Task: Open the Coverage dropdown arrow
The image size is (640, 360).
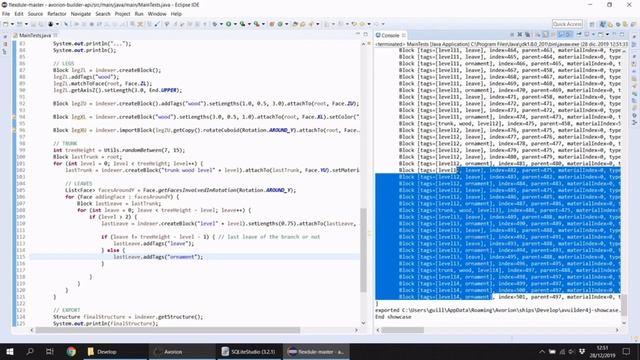Action: (x=249, y=24)
